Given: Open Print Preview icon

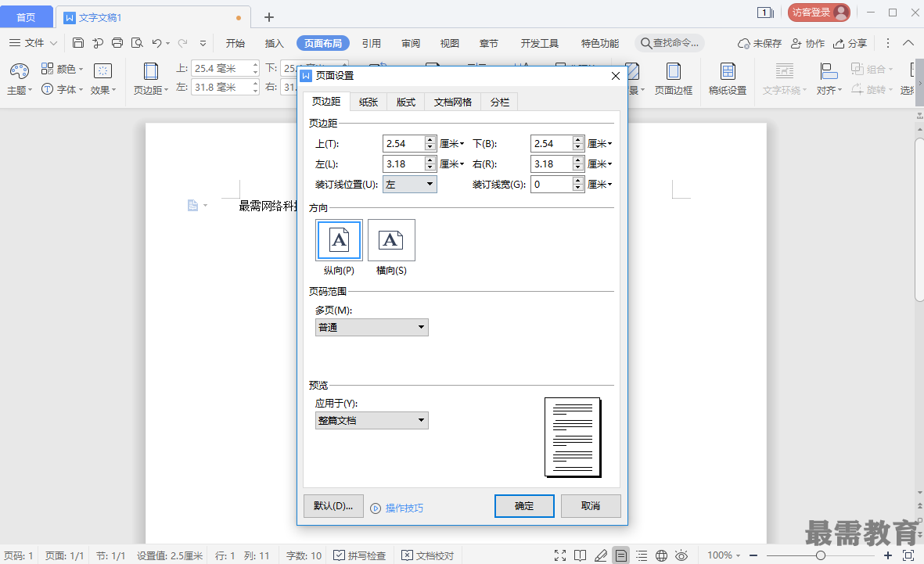Looking at the screenshot, I should 137,42.
